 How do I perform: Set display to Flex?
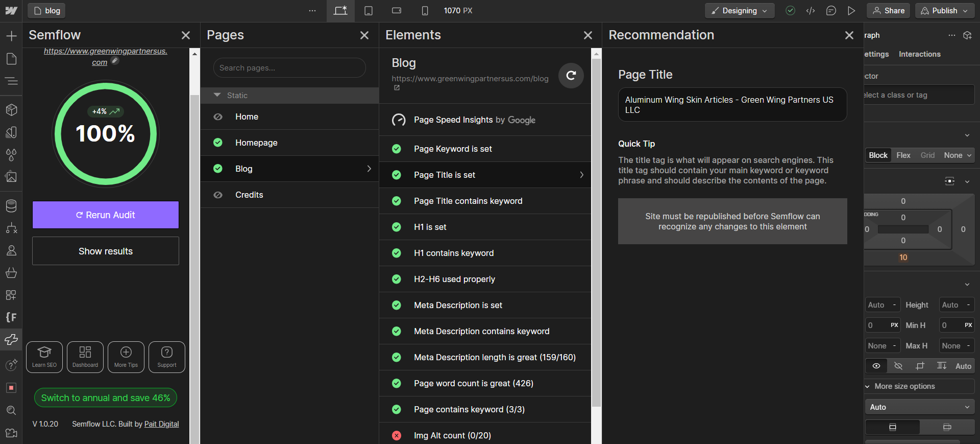pyautogui.click(x=903, y=155)
